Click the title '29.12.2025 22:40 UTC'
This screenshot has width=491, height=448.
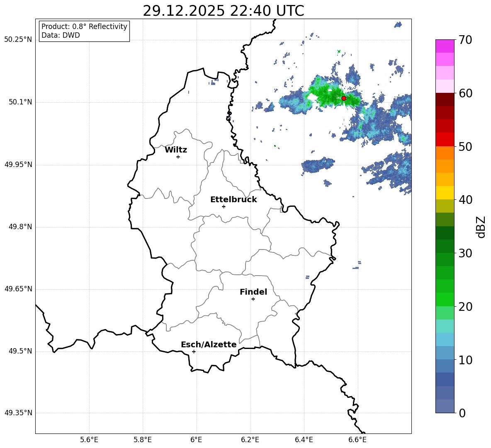pyautogui.click(x=223, y=11)
